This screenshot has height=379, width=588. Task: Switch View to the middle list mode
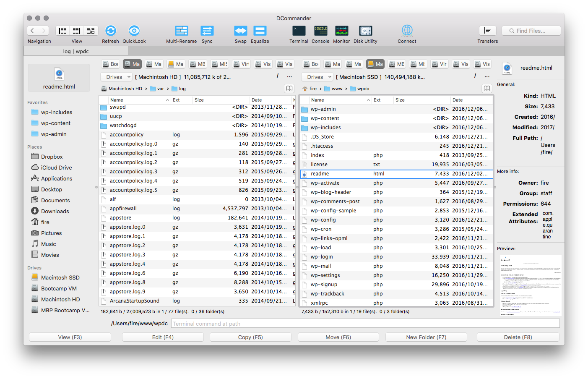click(x=77, y=31)
